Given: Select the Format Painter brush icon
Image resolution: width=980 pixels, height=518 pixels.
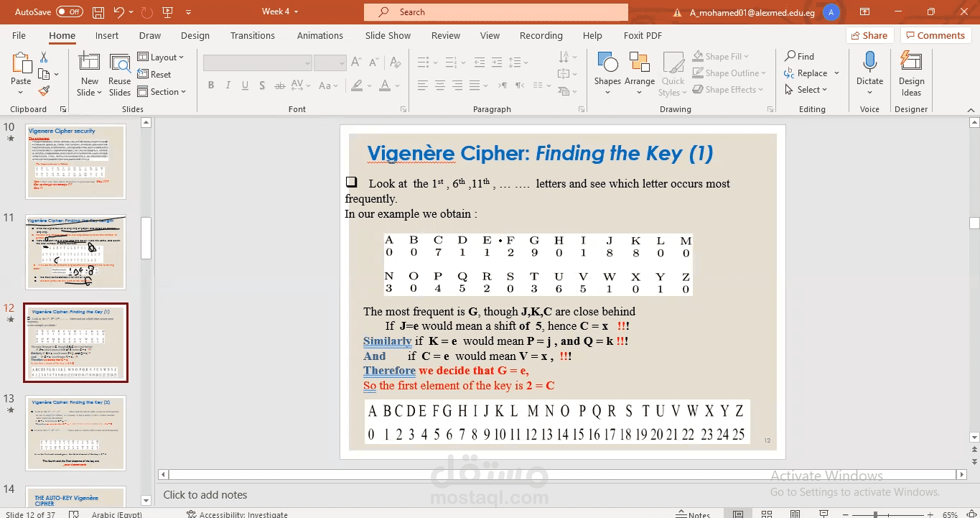Looking at the screenshot, I should click(x=44, y=91).
